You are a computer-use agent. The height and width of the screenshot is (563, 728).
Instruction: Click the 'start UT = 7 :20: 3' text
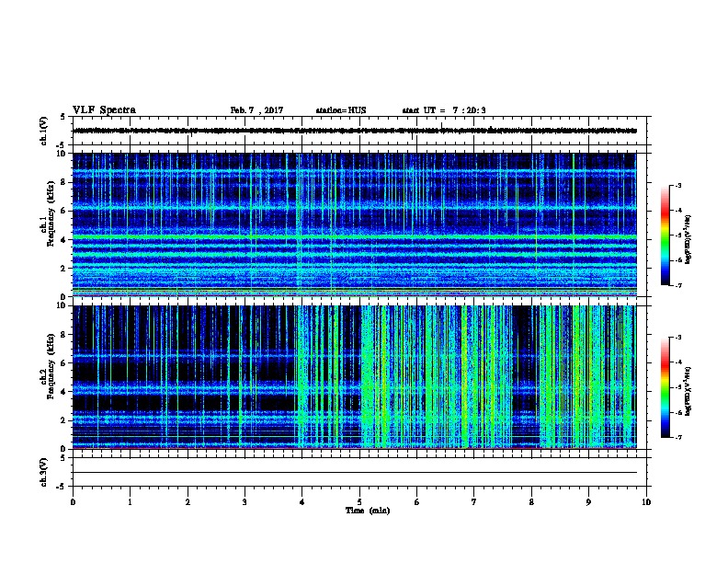point(444,110)
